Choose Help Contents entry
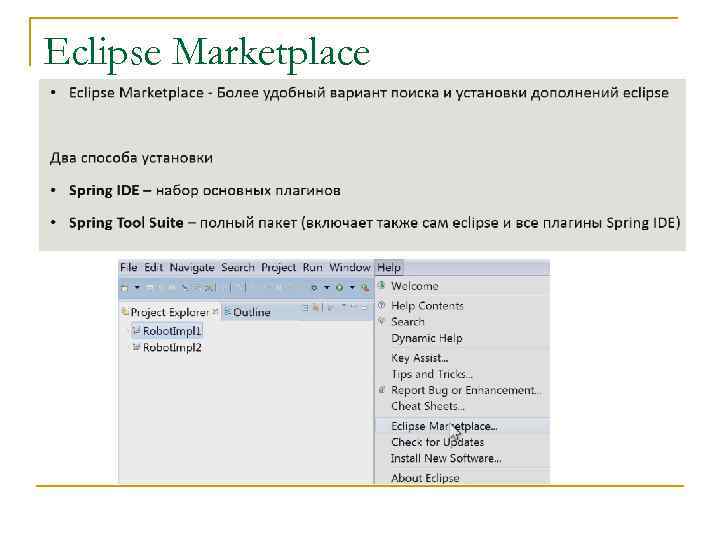The image size is (720, 540). (462, 306)
